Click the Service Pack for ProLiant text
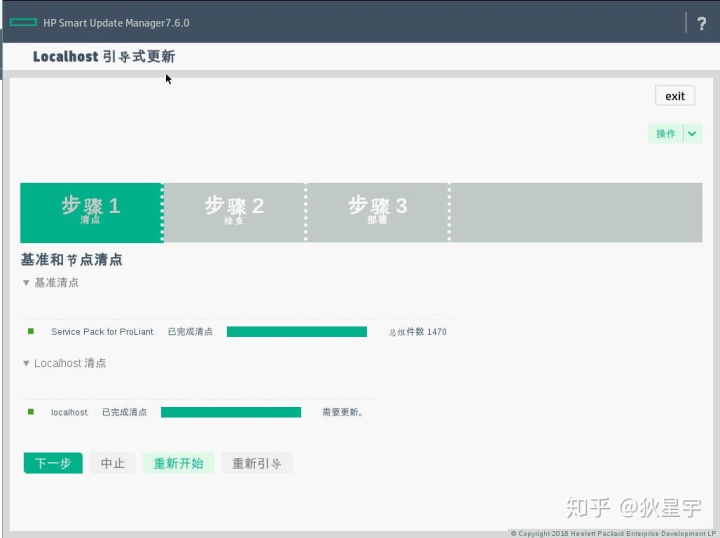The width and height of the screenshot is (720, 538). pyautogui.click(x=102, y=331)
